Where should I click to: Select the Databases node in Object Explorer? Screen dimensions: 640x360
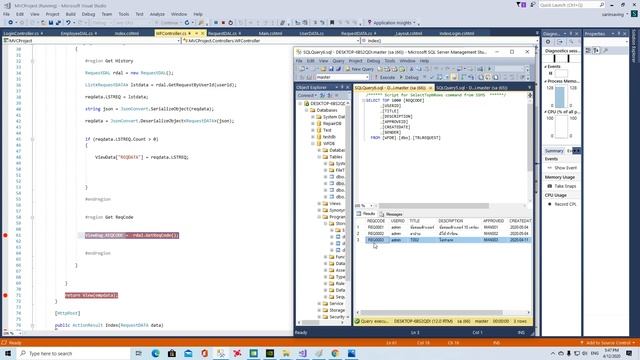tap(327, 110)
